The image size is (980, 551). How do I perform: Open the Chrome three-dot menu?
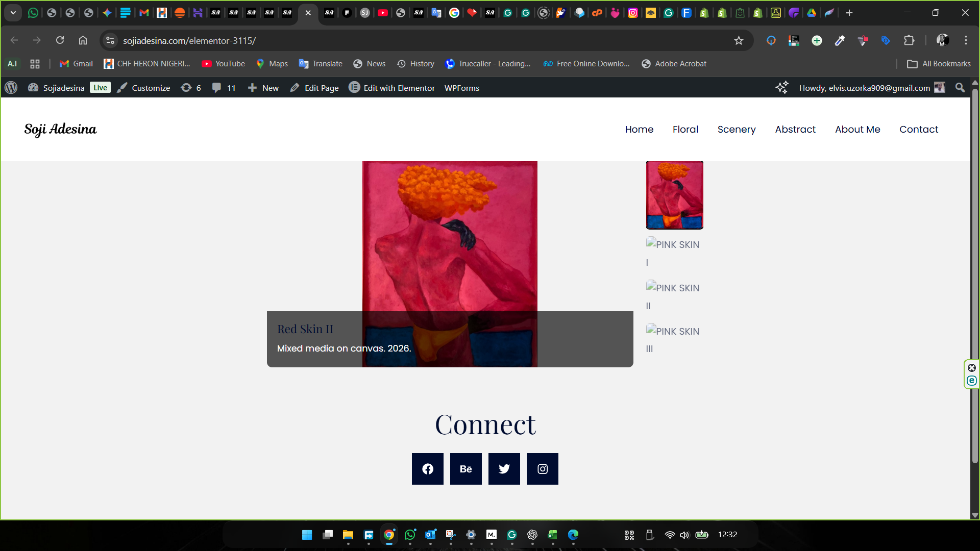(x=966, y=40)
